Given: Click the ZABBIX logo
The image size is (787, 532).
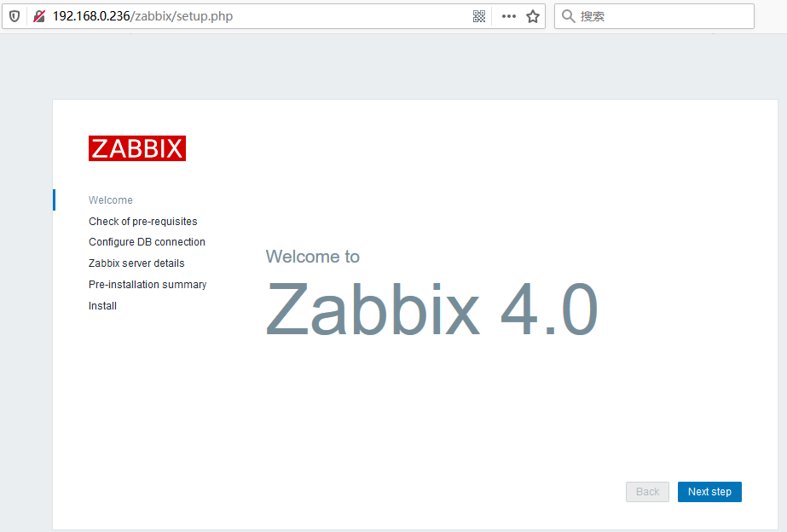Looking at the screenshot, I should pyautogui.click(x=137, y=148).
